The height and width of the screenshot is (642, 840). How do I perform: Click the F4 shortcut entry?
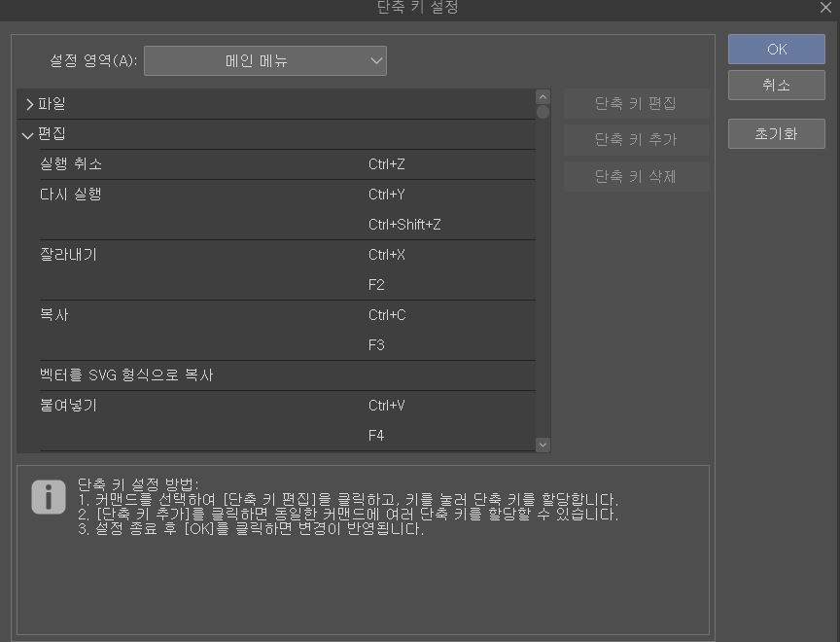(376, 436)
